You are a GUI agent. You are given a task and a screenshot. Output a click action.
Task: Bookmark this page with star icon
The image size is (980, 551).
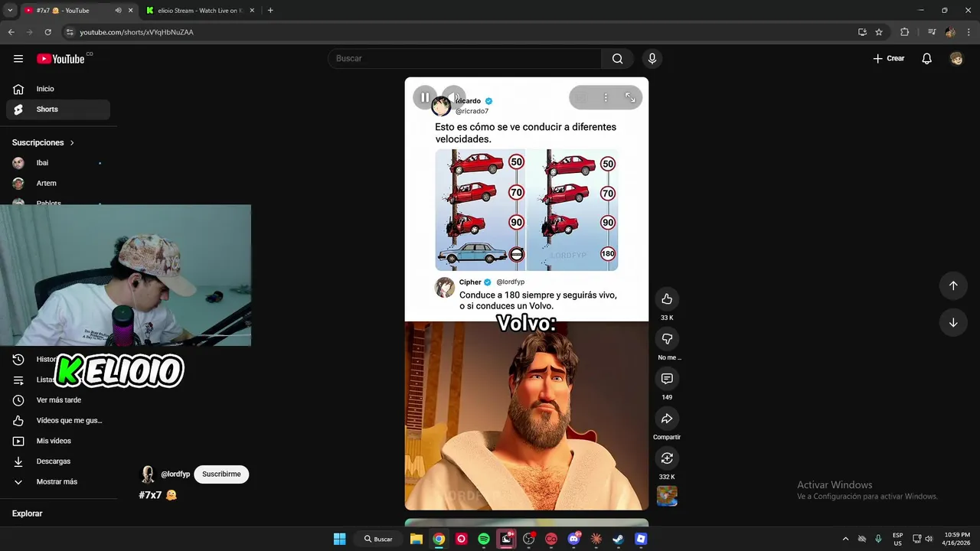879,32
